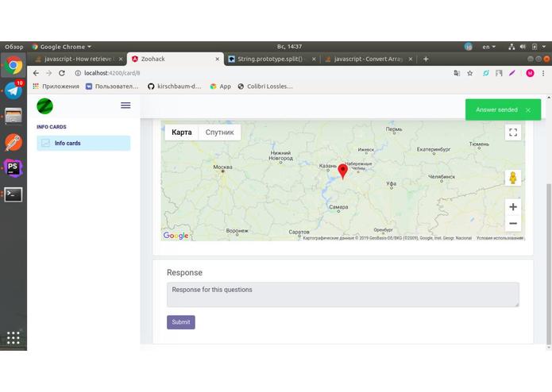Open the system power menu arrow
552x392 pixels.
pyautogui.click(x=544, y=47)
